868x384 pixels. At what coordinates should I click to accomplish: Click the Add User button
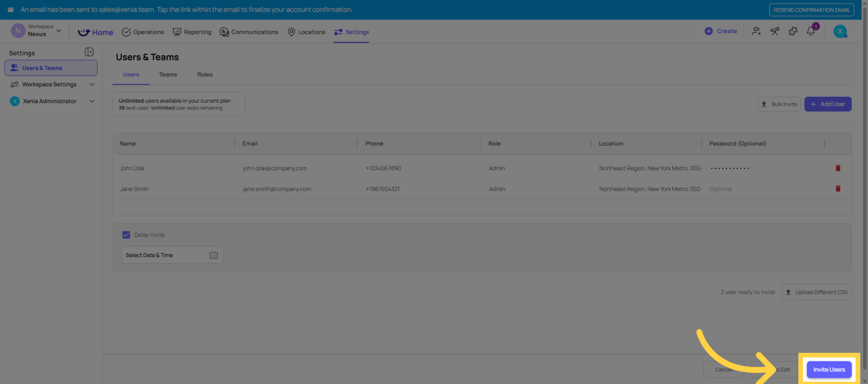827,104
